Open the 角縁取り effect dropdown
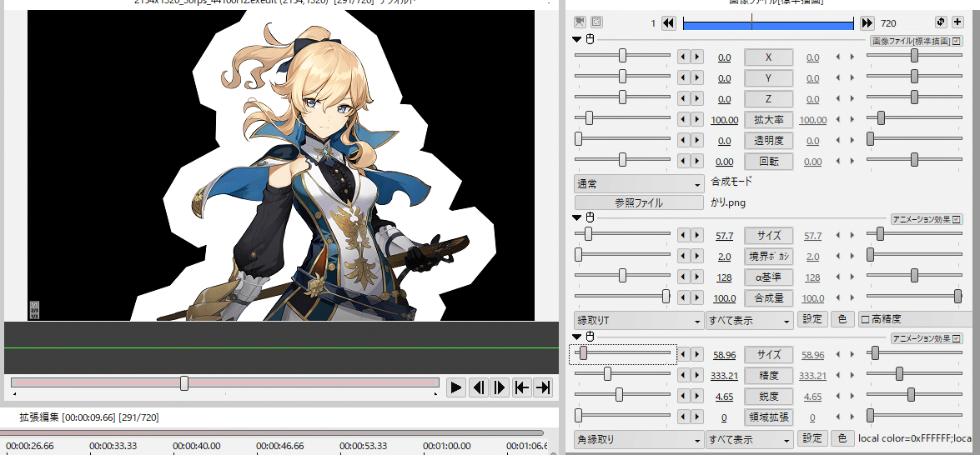The width and height of the screenshot is (980, 455). tap(639, 439)
